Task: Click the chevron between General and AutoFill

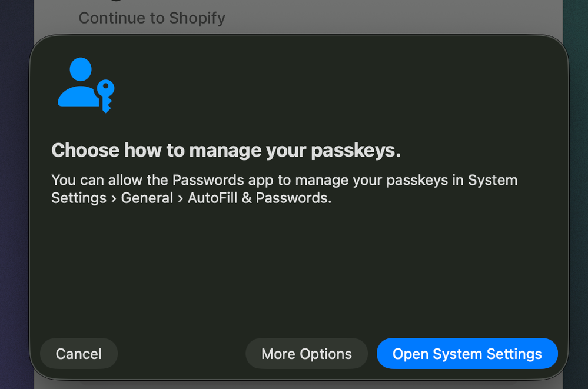Action: tap(181, 198)
